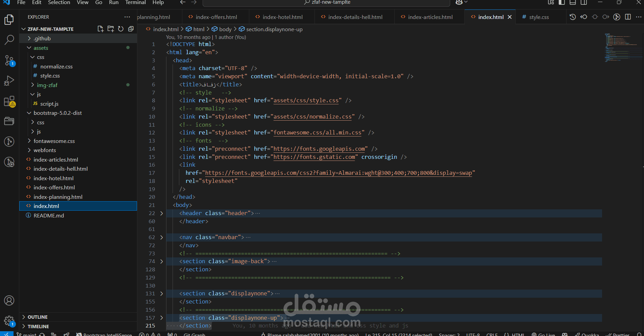Customize layout icon in title bar
The image size is (644, 336).
[x=551, y=2]
